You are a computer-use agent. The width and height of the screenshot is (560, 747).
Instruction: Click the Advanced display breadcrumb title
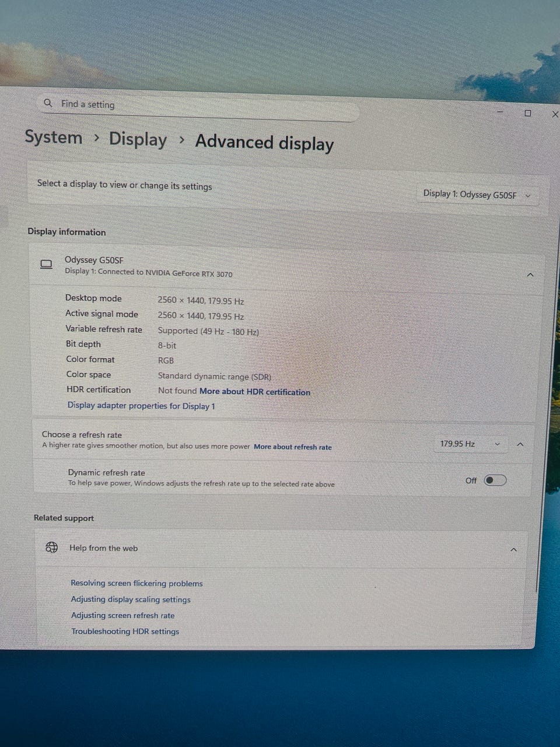pyautogui.click(x=264, y=142)
